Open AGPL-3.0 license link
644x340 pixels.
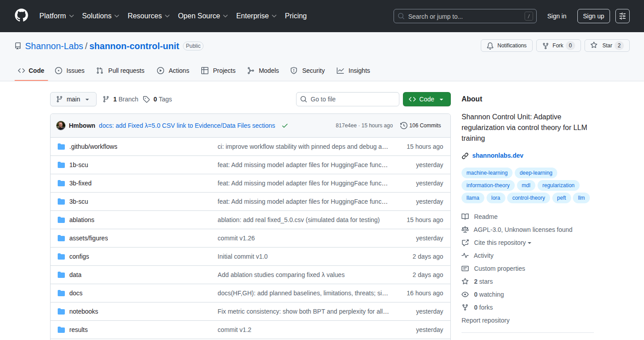523,230
